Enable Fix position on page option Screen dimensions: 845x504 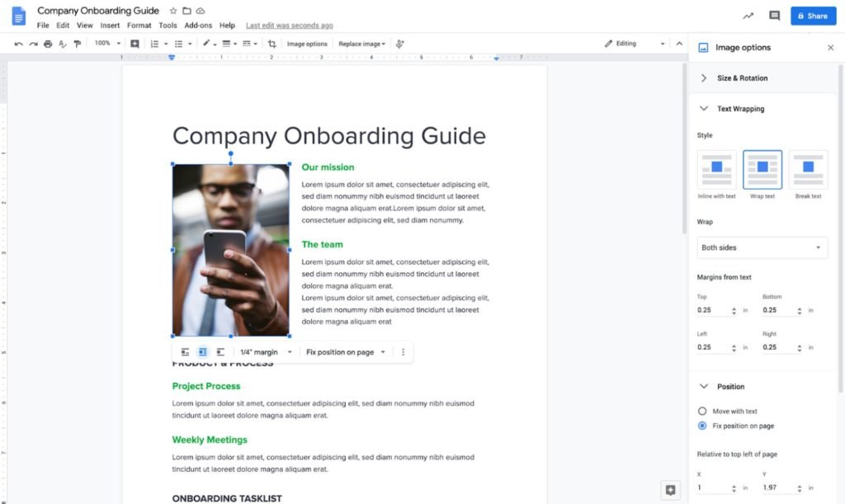(702, 426)
